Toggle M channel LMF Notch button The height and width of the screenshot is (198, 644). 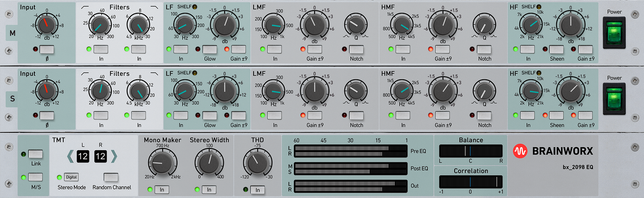click(x=357, y=49)
